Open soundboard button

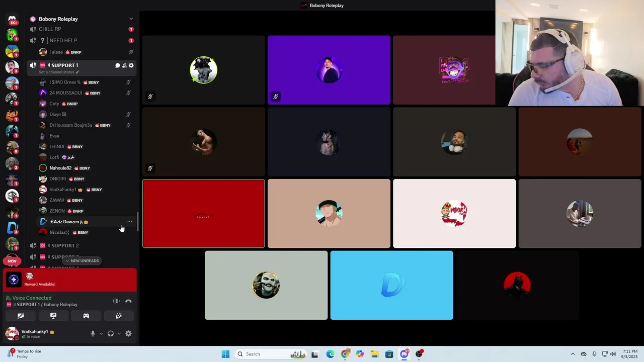(119, 316)
